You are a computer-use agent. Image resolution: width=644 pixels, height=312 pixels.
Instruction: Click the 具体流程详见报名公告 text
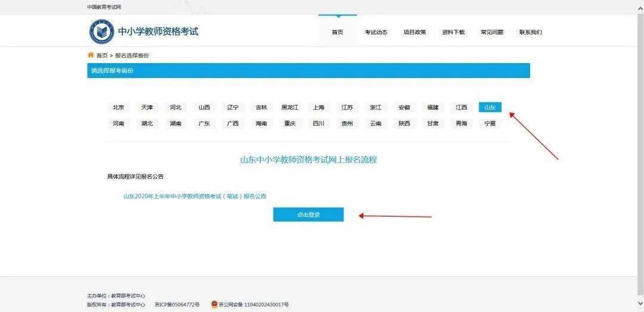click(x=135, y=177)
